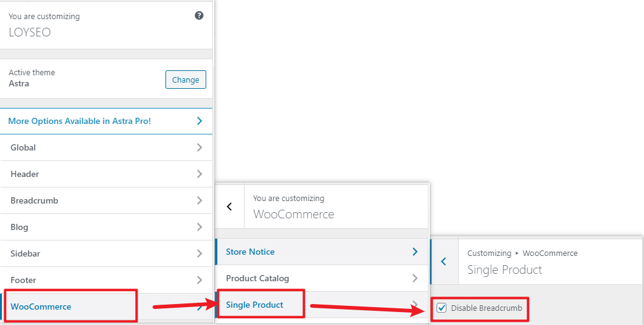Screen dimensions: 644x325
Task: Select the Store Notice section
Action: pos(322,252)
